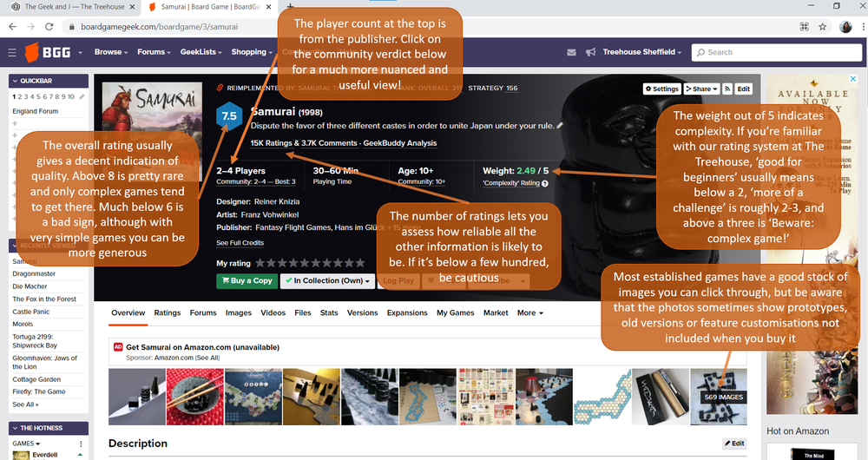Open Everdell in The Hotness

[x=45, y=455]
